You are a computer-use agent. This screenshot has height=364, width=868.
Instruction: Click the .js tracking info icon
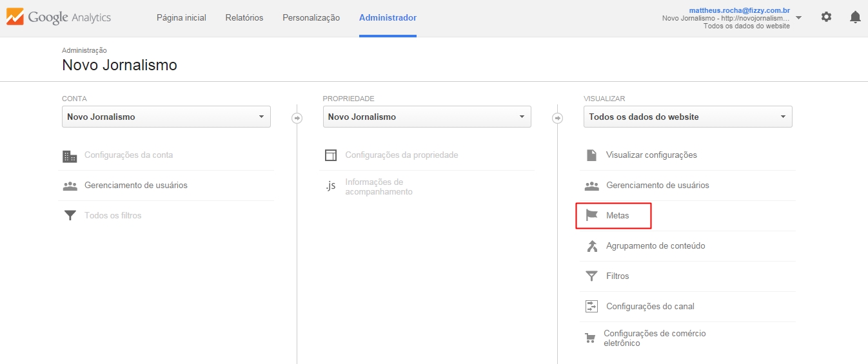(x=330, y=186)
